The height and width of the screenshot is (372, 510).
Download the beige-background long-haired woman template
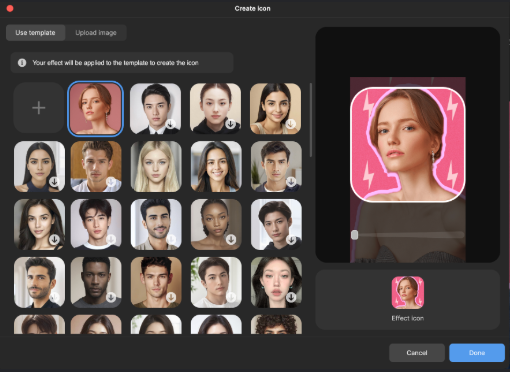(x=291, y=124)
